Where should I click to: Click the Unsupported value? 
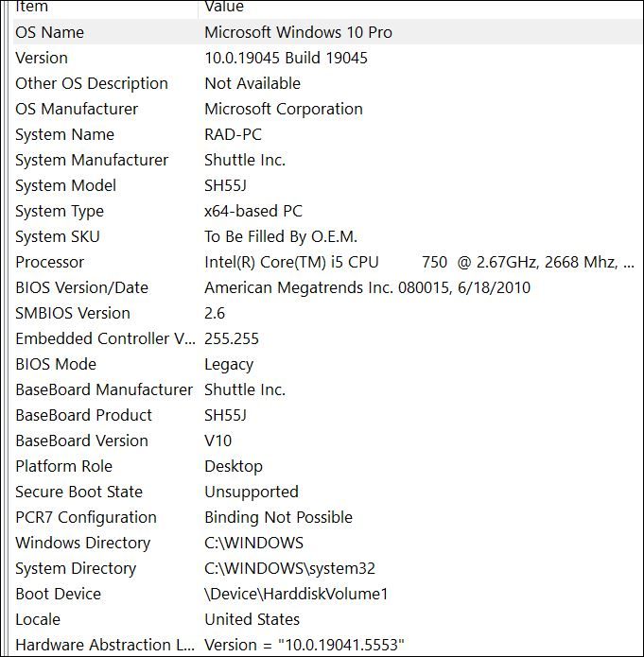(252, 492)
